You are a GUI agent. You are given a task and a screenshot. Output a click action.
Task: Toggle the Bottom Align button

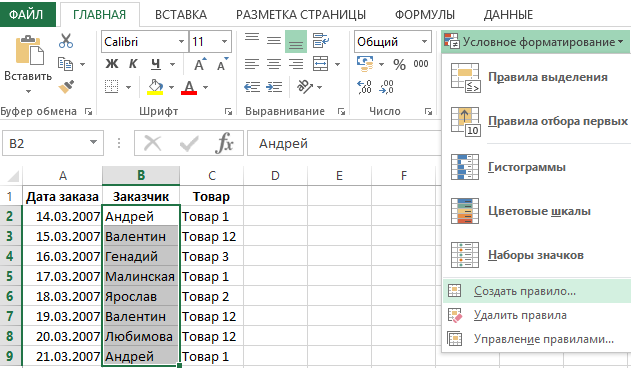pos(296,41)
